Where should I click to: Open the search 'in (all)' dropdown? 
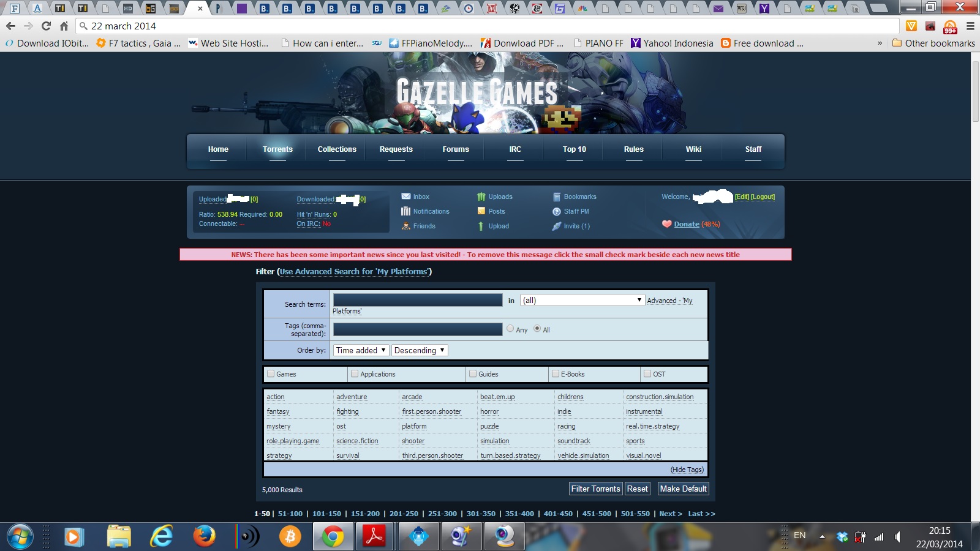pyautogui.click(x=582, y=300)
